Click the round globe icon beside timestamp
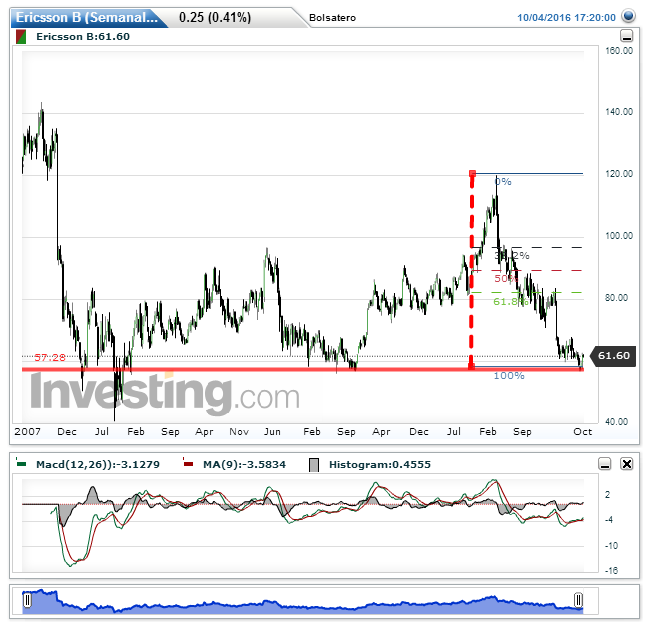 coord(627,17)
